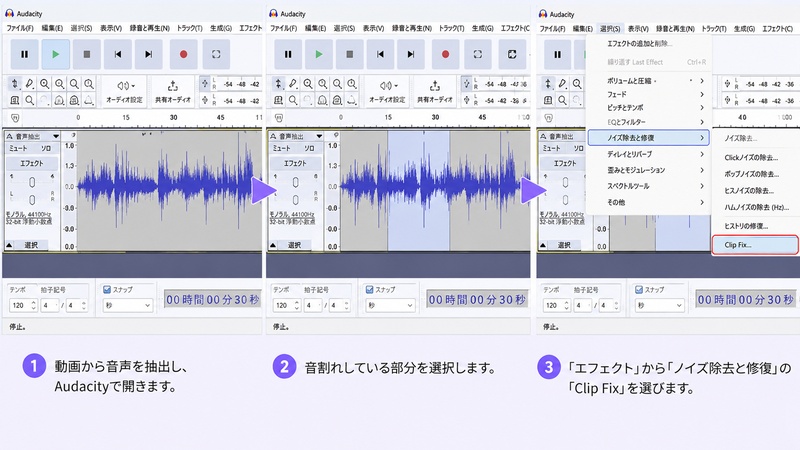Choose Clip Fix... in the submenu
This screenshot has width=800, height=450.
(755, 245)
